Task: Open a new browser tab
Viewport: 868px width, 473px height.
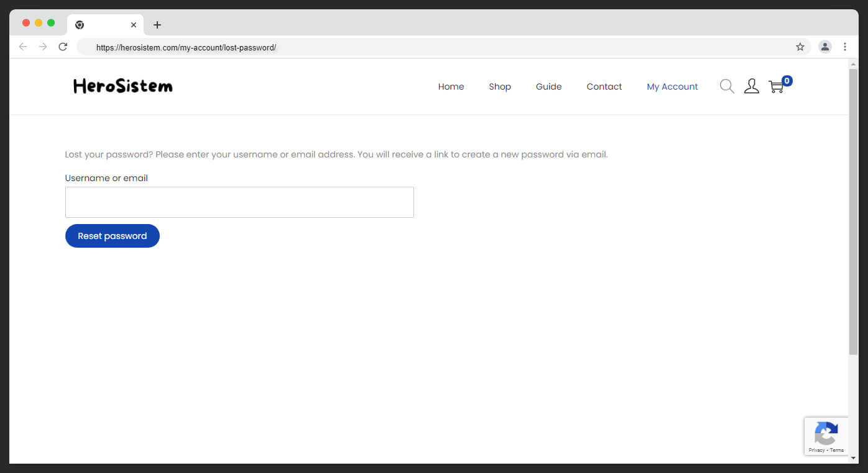Action: (x=157, y=25)
